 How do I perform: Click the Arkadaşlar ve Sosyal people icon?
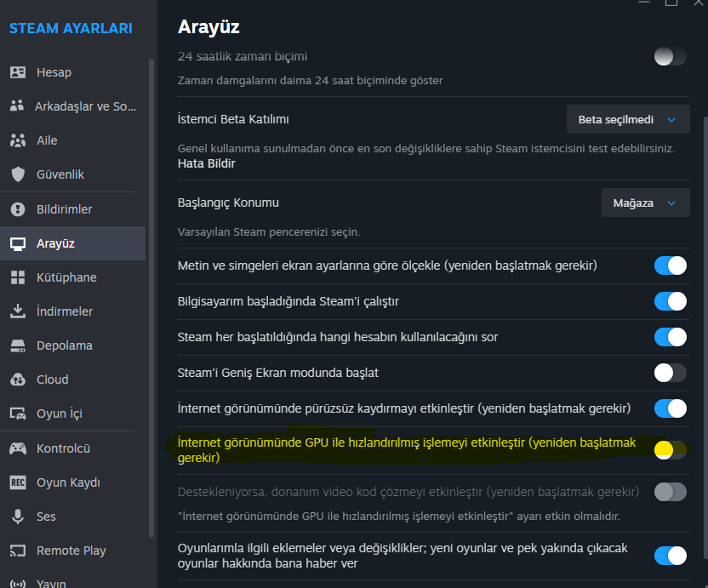click(17, 106)
